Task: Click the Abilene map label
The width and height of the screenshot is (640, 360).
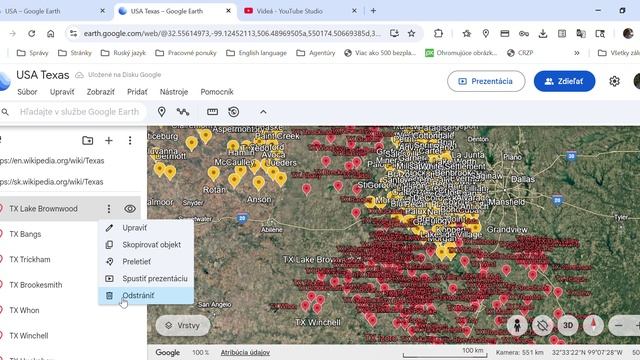Action: tap(271, 230)
